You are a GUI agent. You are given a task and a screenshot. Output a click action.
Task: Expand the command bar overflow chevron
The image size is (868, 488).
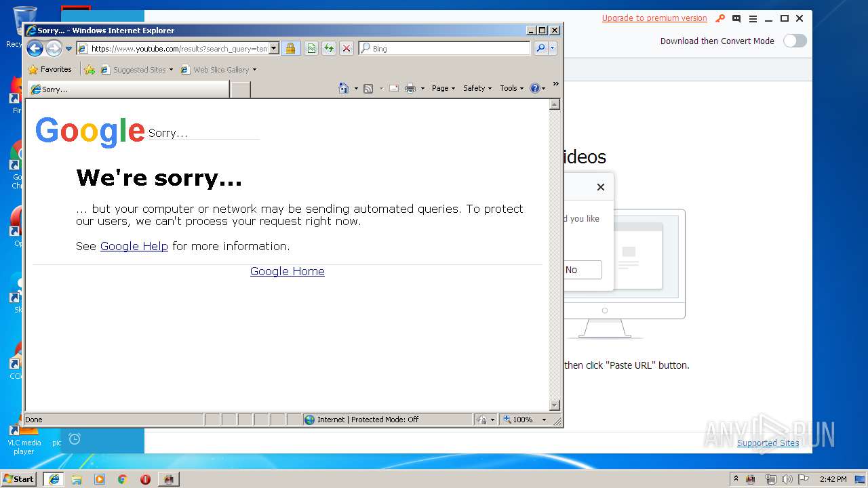click(x=555, y=84)
